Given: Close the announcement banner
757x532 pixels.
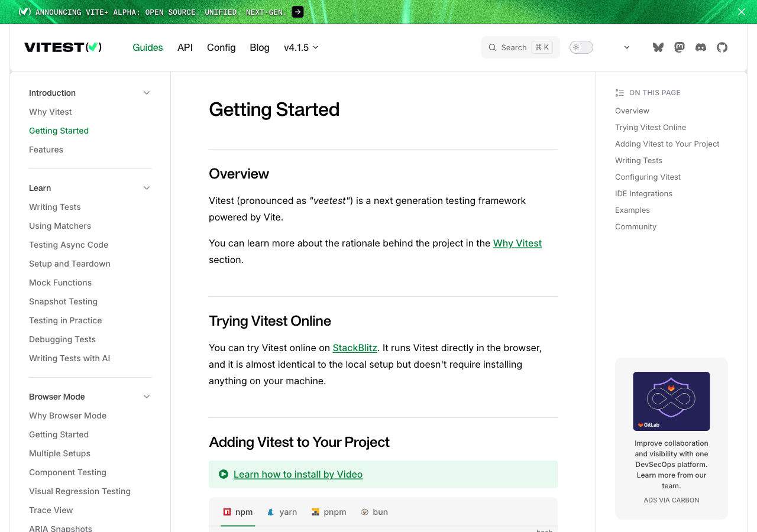Looking at the screenshot, I should tap(742, 12).
